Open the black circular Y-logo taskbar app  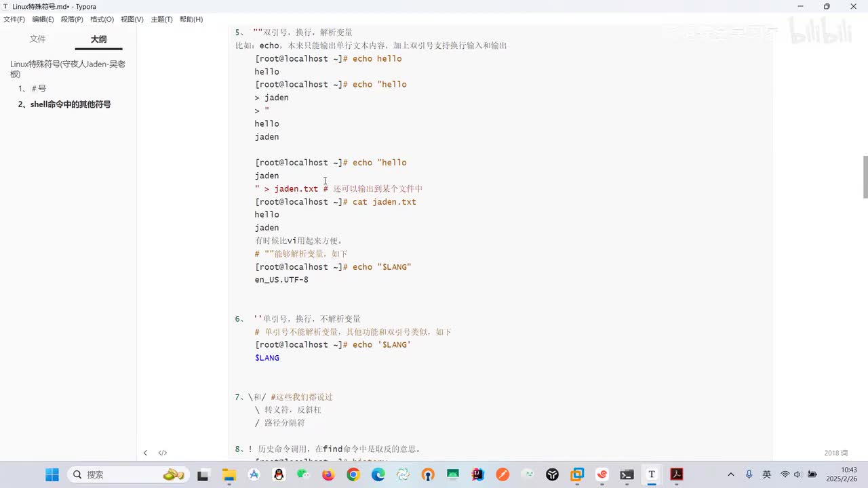[x=553, y=474]
